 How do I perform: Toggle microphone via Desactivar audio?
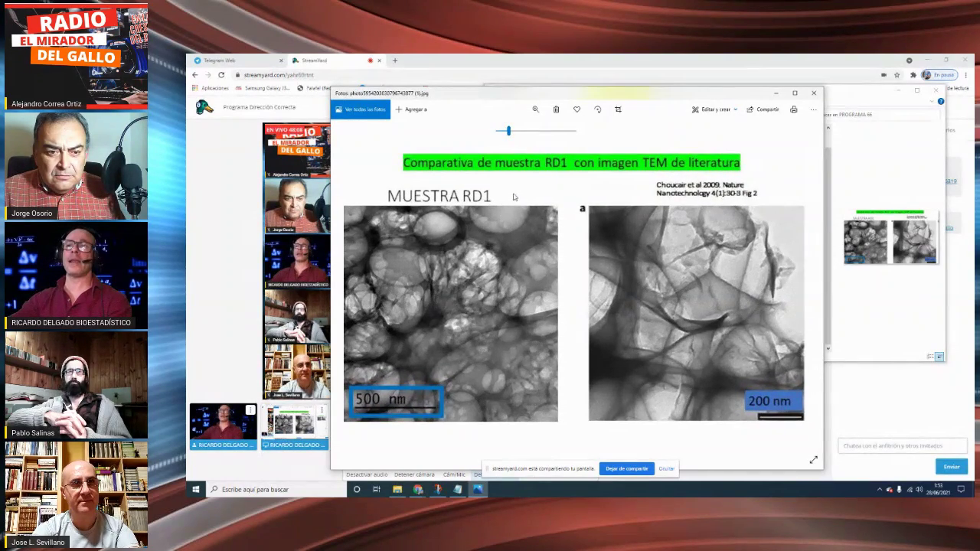point(367,474)
